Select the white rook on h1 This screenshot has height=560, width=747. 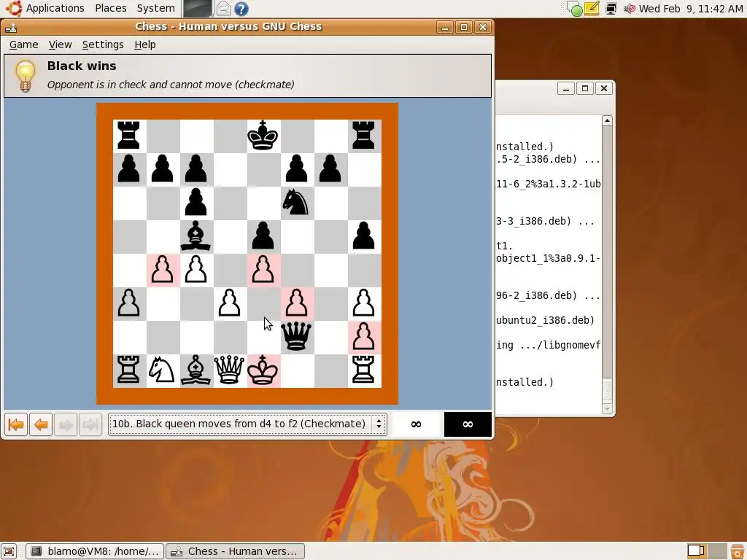(x=363, y=370)
